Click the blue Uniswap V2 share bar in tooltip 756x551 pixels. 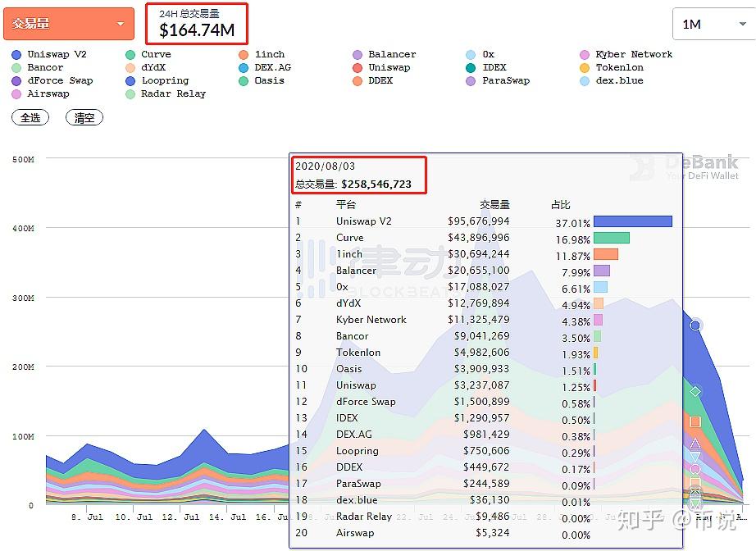[632, 221]
